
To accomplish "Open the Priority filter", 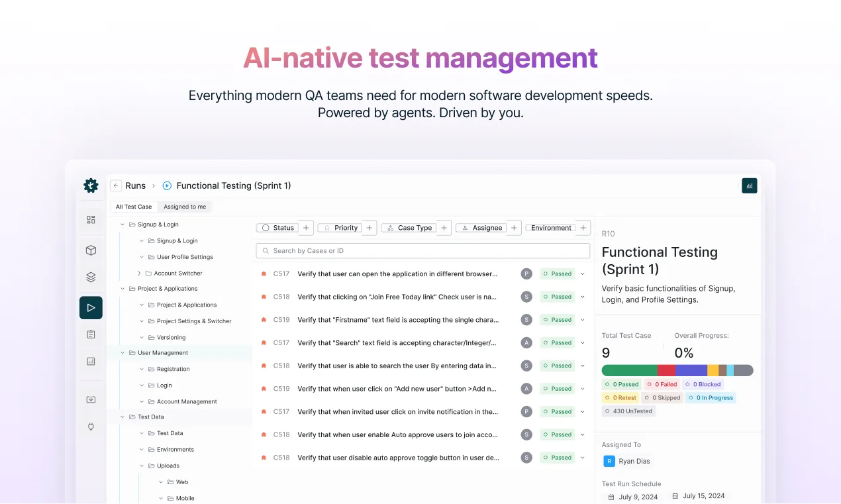I will pos(340,228).
